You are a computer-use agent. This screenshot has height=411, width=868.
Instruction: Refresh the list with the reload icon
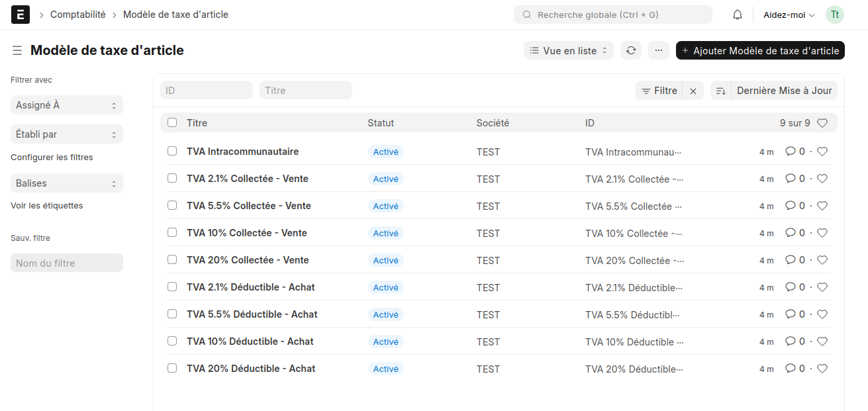(631, 50)
